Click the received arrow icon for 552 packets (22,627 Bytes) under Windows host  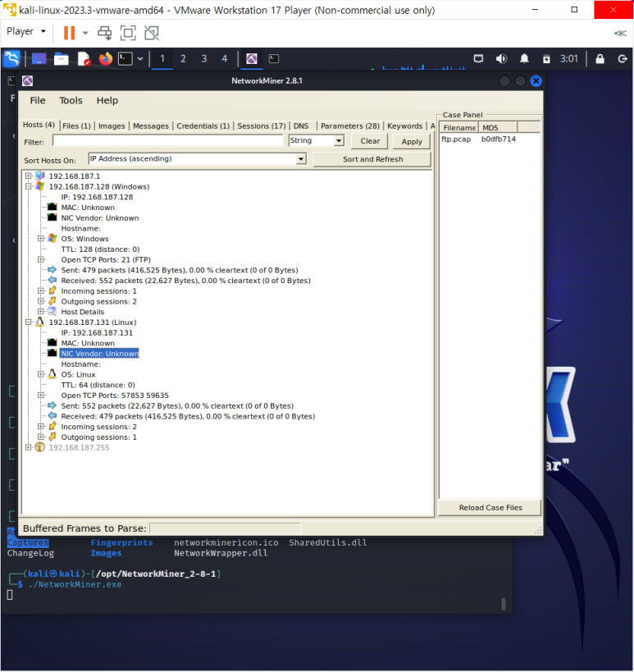[52, 281]
